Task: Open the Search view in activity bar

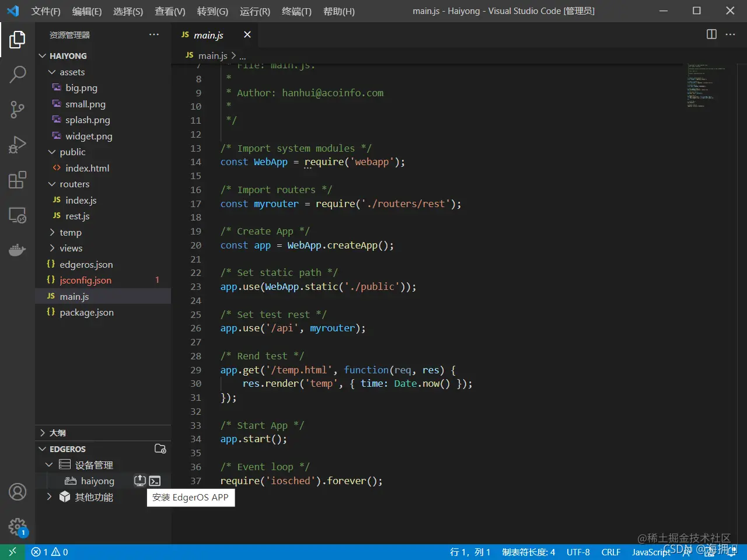Action: pos(18,74)
